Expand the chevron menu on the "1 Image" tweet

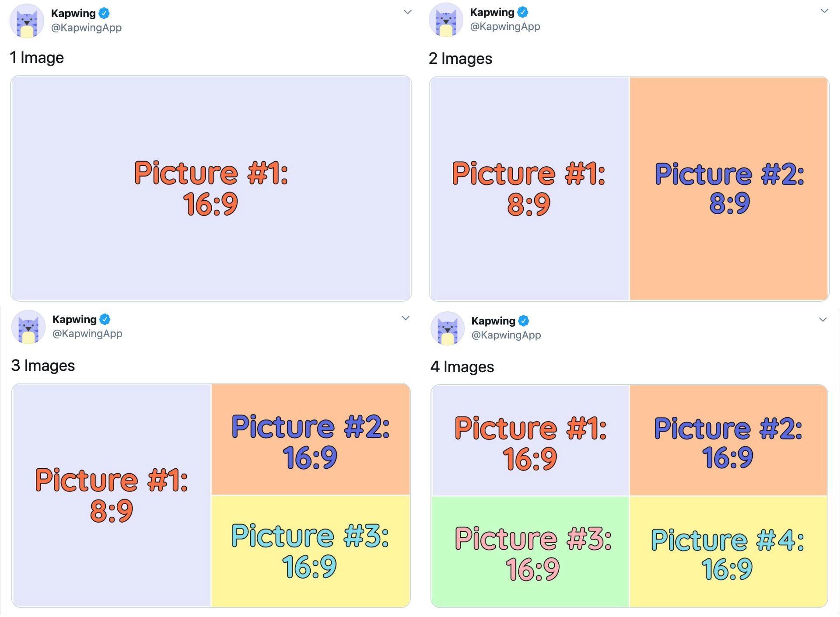[407, 12]
